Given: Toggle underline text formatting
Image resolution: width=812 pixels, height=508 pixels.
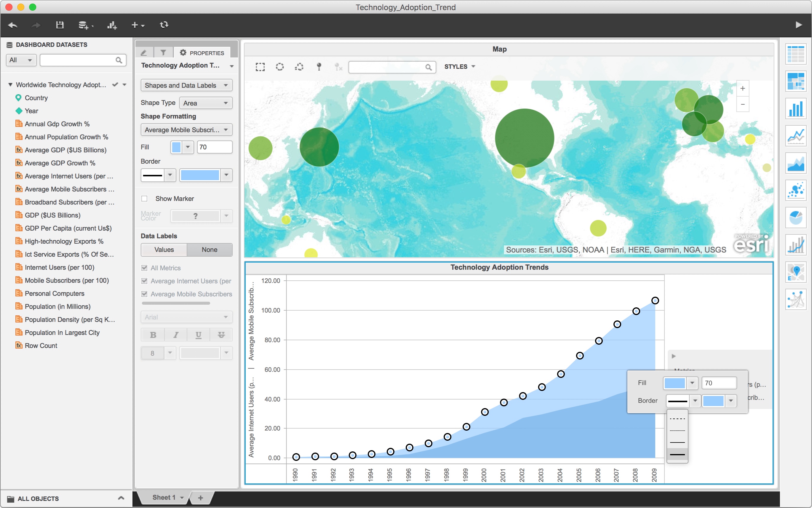Looking at the screenshot, I should coord(198,335).
